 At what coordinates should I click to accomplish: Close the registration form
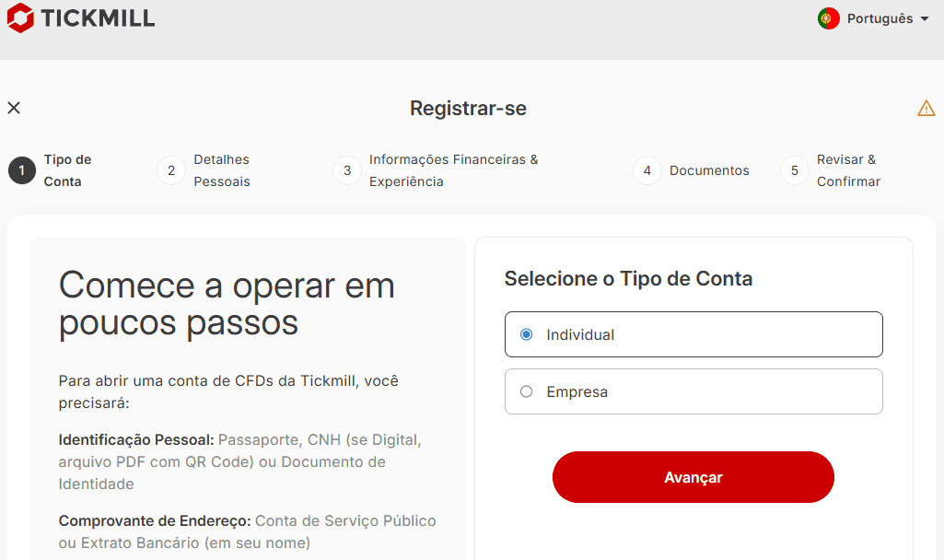(x=14, y=108)
